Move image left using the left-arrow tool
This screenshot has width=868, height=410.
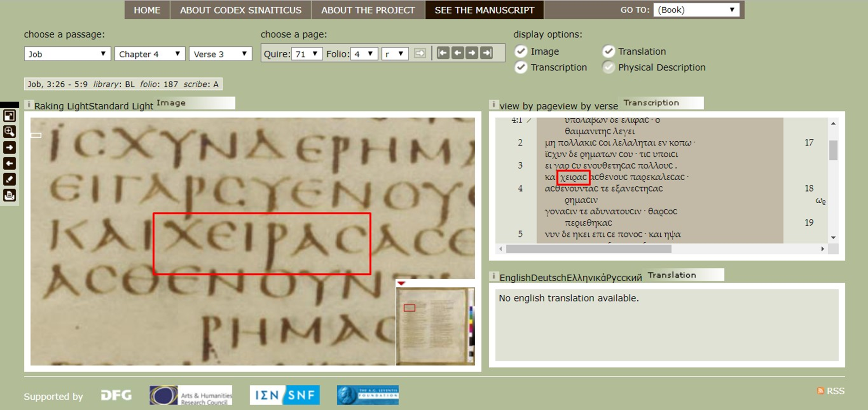9,163
